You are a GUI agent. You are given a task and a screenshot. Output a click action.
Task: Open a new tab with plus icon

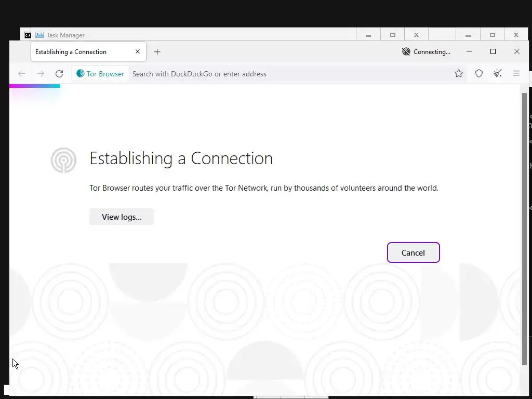pyautogui.click(x=157, y=52)
